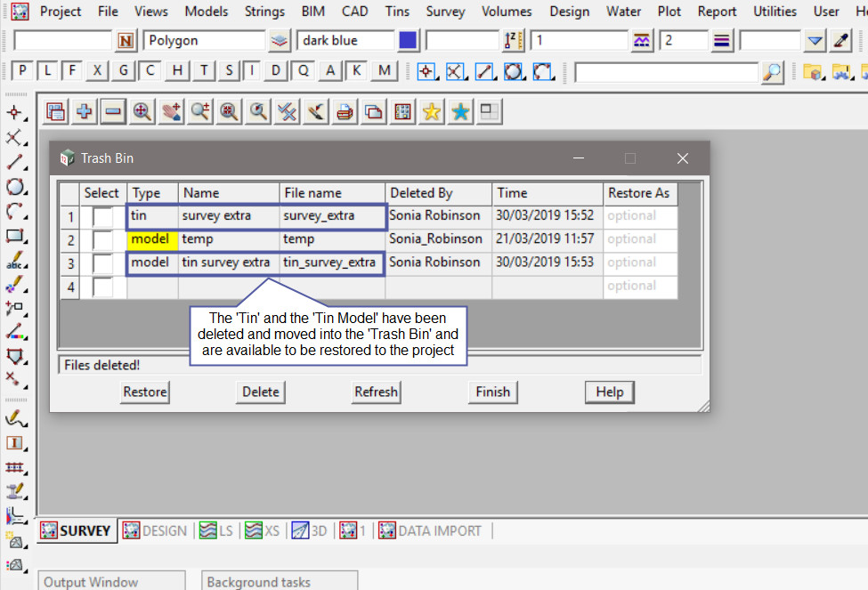Click the Refresh button in Trash Bin

pyautogui.click(x=376, y=392)
